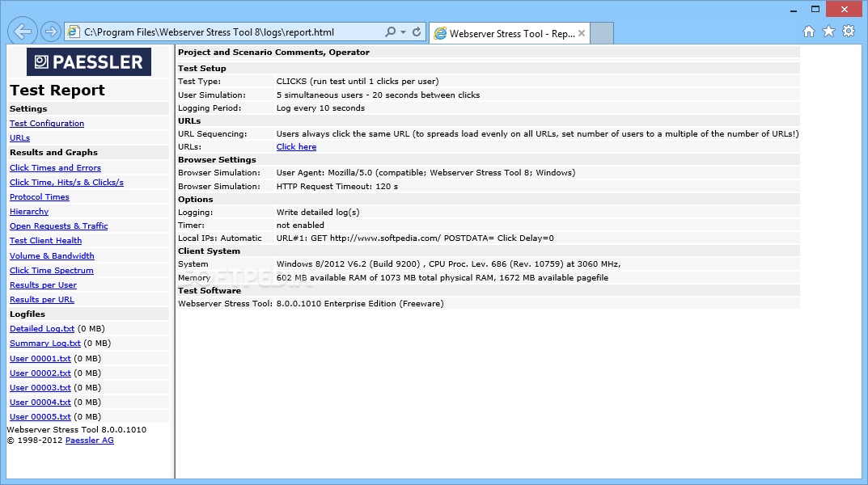868x485 pixels.
Task: Go forward using the browser forward arrow
Action: pyautogui.click(x=50, y=32)
